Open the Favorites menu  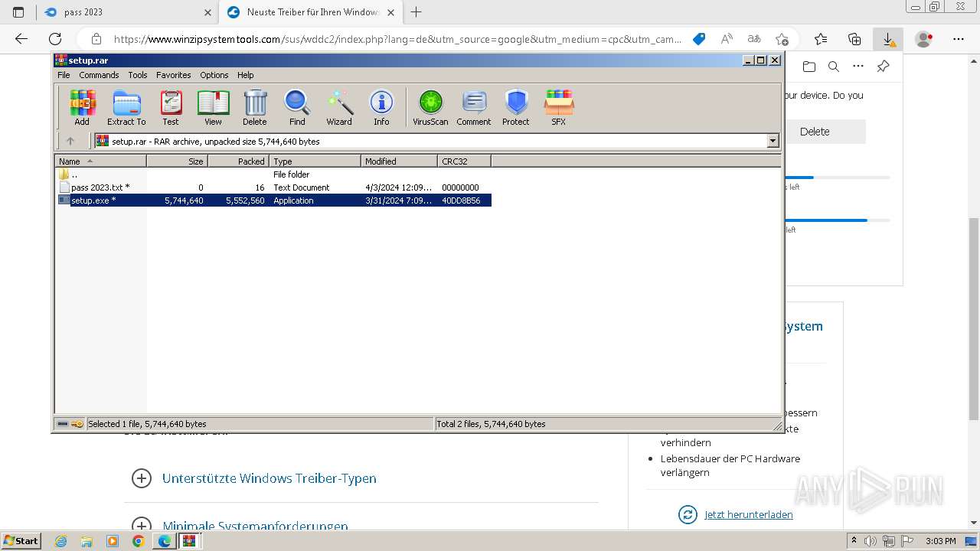tap(174, 75)
